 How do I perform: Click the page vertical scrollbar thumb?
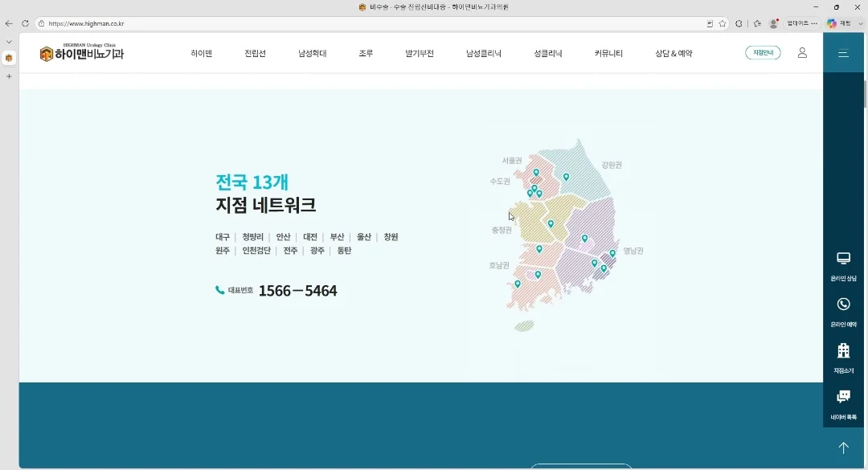865,94
